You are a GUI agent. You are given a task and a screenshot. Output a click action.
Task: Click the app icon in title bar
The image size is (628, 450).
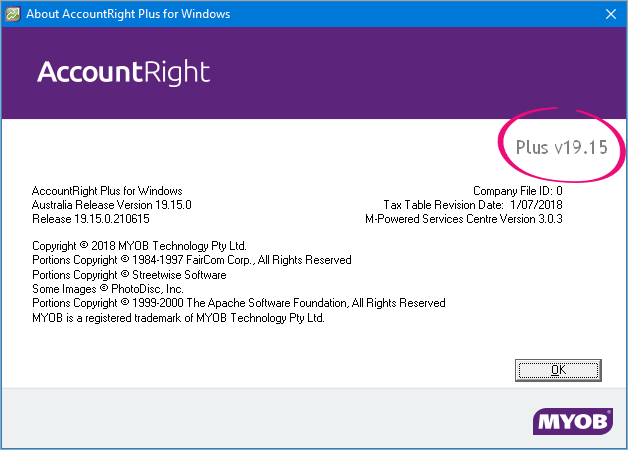point(14,14)
